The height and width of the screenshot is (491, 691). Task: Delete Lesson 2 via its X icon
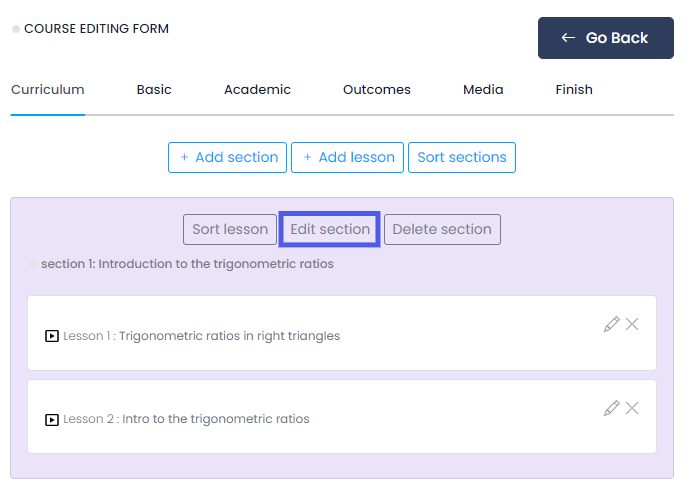[x=632, y=408]
